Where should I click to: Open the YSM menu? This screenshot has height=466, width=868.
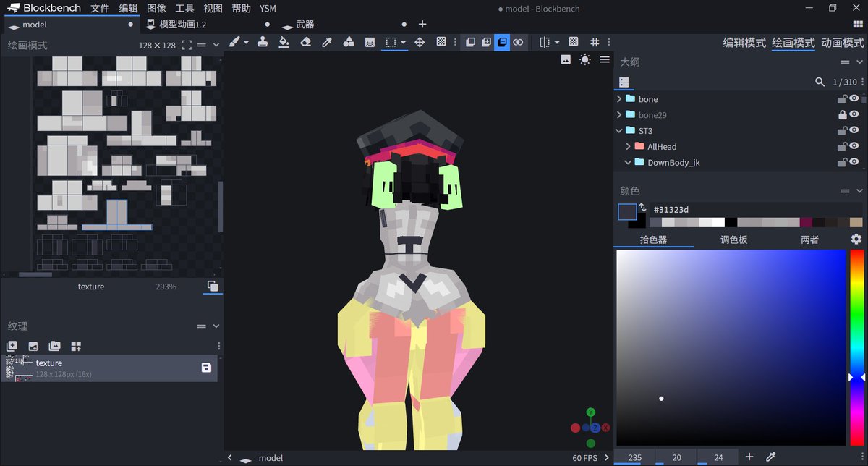point(268,9)
